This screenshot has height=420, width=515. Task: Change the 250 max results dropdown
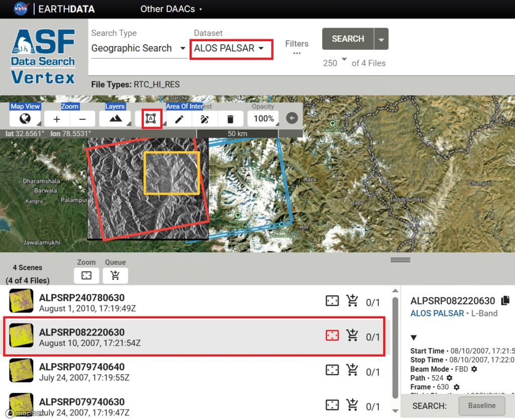point(334,62)
